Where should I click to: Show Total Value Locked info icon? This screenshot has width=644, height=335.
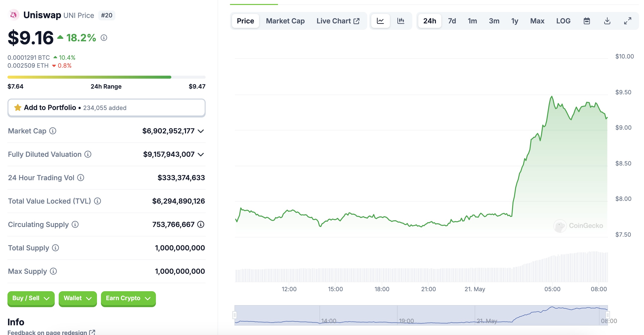coord(97,201)
